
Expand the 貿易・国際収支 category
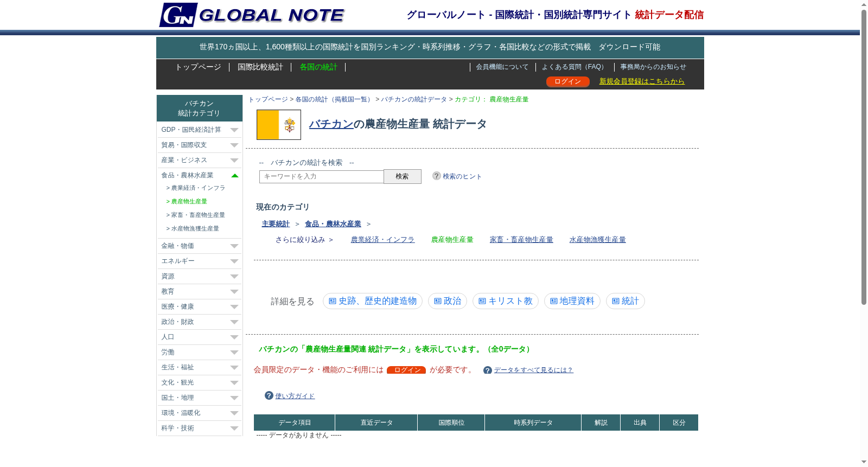pos(200,145)
